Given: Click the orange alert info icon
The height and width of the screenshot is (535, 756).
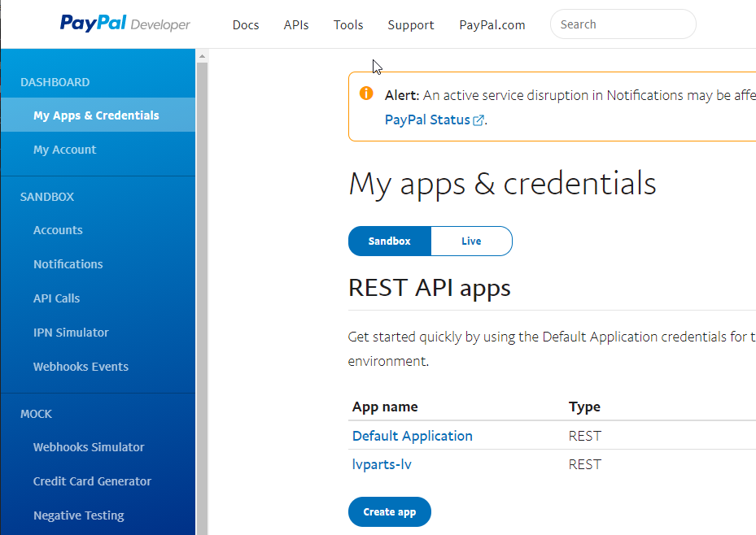Looking at the screenshot, I should 366,94.
